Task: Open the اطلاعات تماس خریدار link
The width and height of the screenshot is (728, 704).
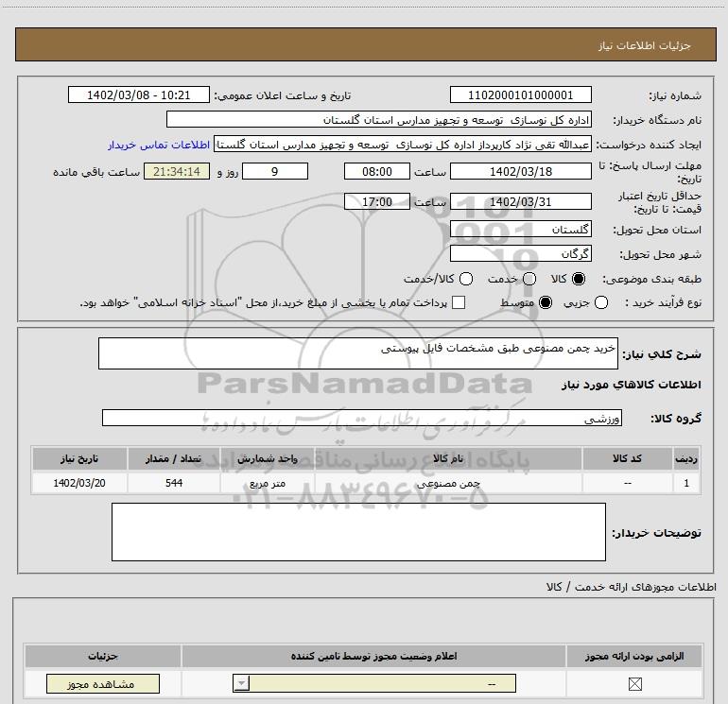Action: point(159,145)
